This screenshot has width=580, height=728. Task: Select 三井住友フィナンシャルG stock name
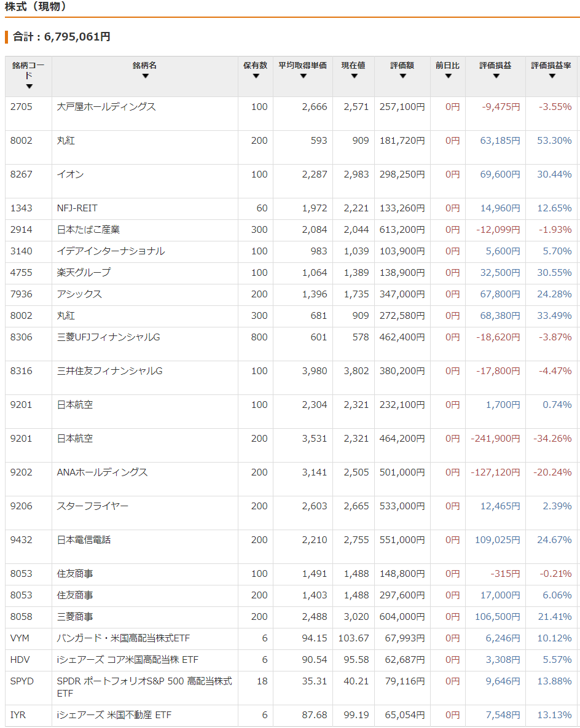point(109,371)
